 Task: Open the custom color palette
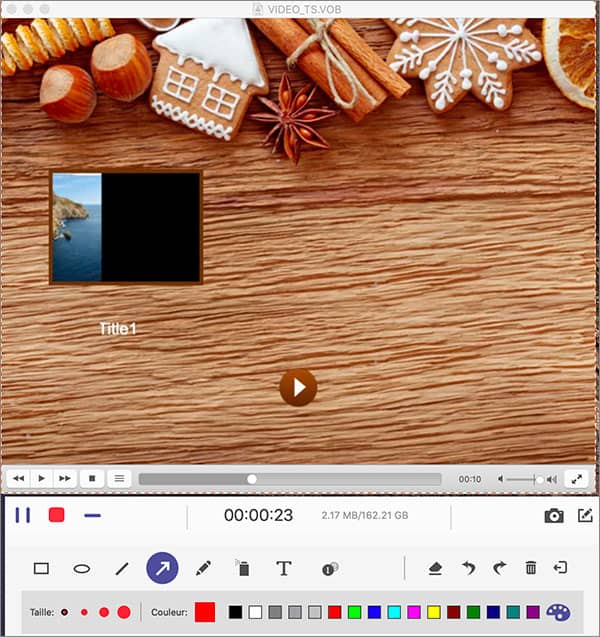[x=557, y=611]
